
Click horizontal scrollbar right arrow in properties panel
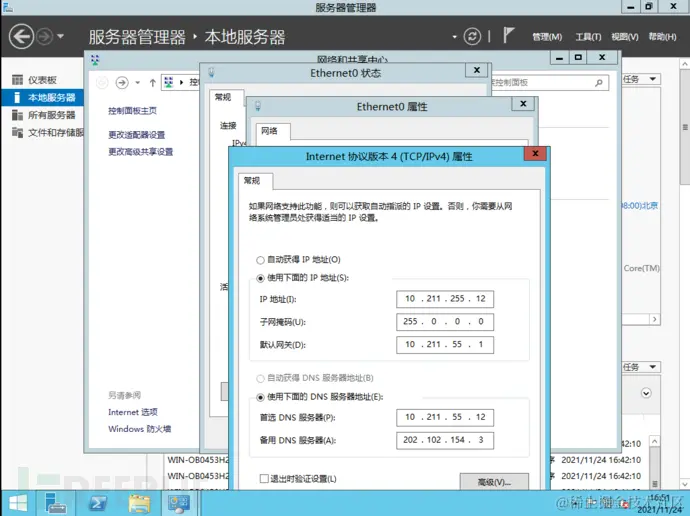655,319
